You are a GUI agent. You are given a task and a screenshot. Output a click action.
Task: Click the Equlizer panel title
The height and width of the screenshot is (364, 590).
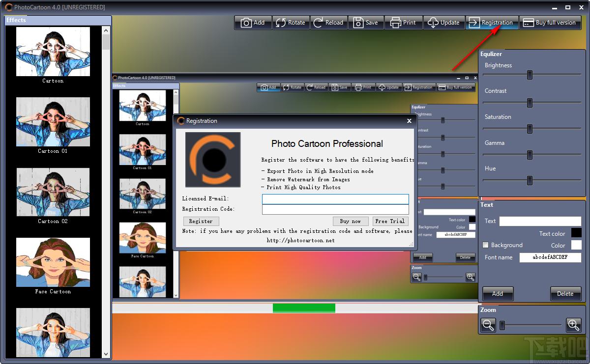[x=491, y=54]
